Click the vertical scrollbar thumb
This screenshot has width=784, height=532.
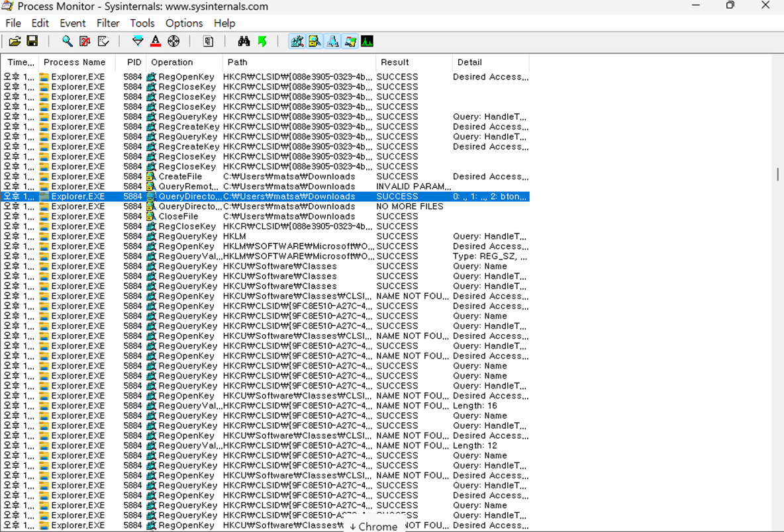coord(777,174)
